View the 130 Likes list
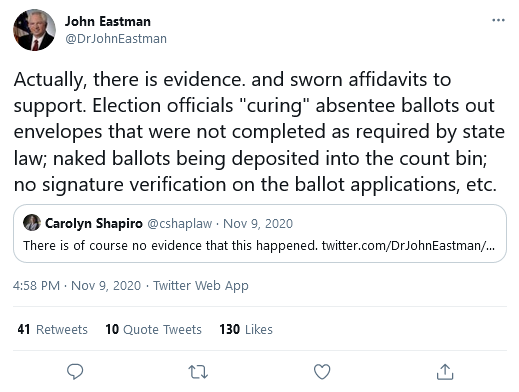This screenshot has height=392, width=519. click(246, 329)
